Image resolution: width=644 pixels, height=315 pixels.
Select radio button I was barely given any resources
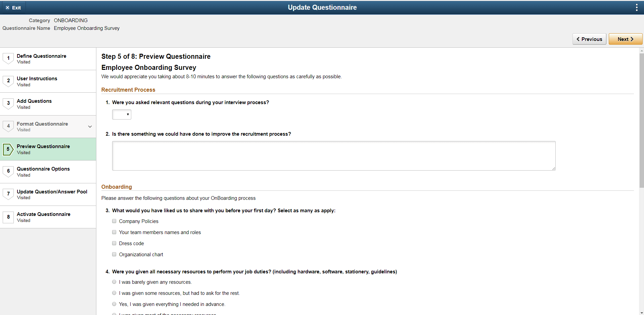tap(114, 282)
